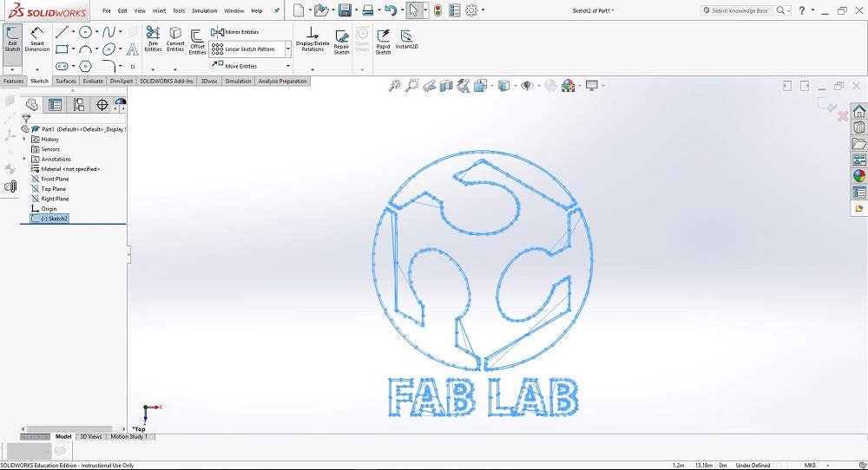Select the Spline sketch tool
The height and width of the screenshot is (470, 868).
point(108,32)
